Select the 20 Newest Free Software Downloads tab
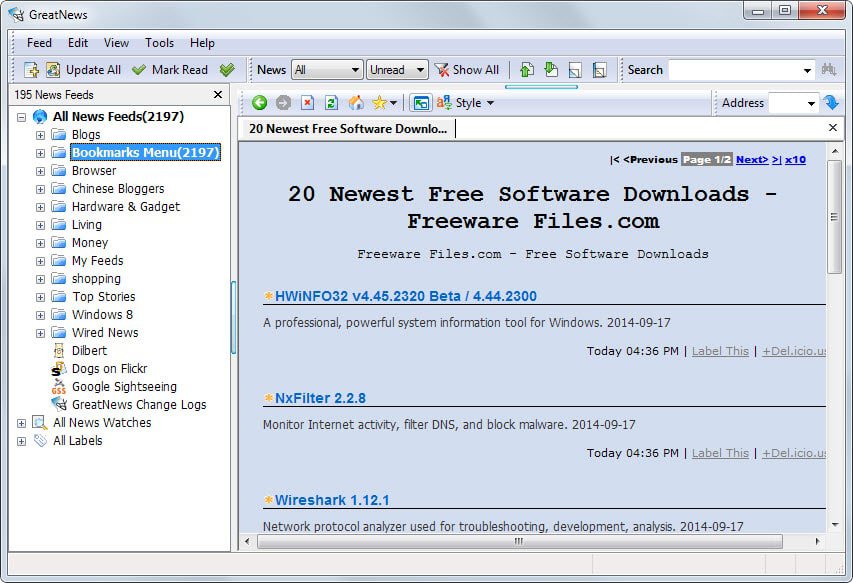This screenshot has height=583, width=853. [x=348, y=129]
